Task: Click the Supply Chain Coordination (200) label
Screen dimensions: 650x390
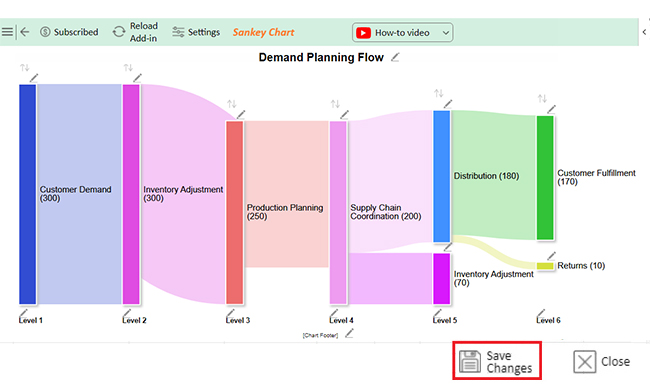Action: (386, 212)
